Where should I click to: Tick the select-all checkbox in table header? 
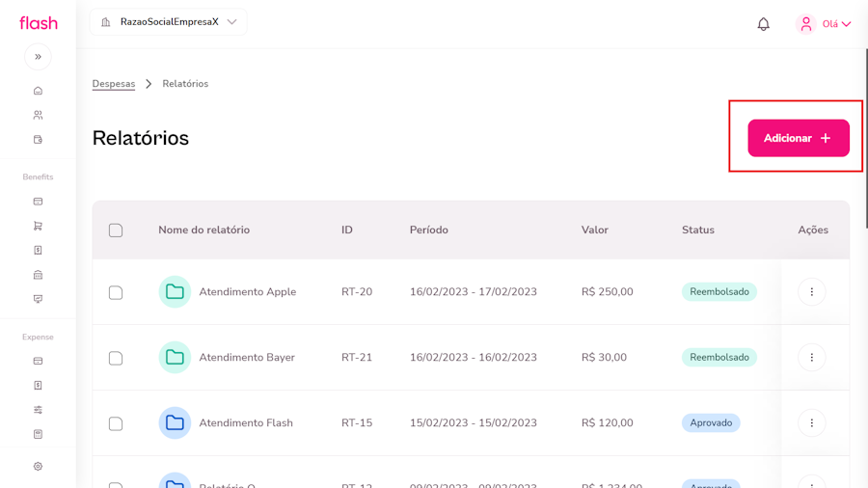click(x=116, y=230)
